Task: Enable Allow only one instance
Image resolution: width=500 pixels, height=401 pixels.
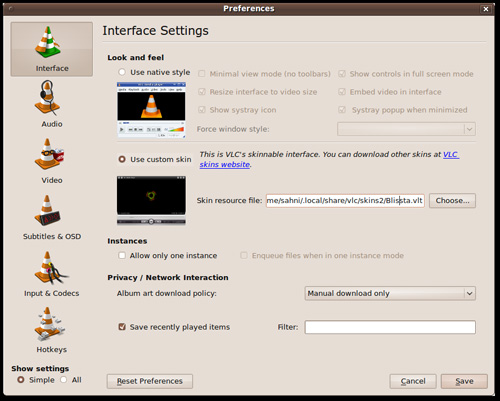Action: [x=122, y=255]
